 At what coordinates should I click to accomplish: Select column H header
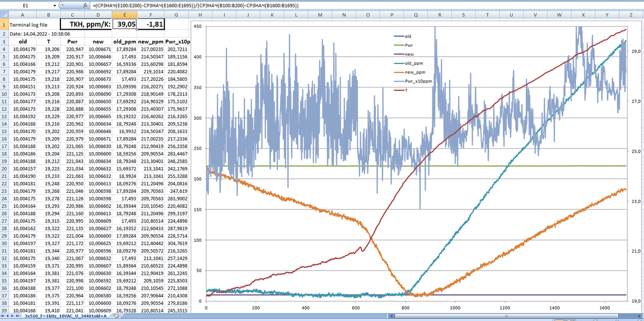200,15
